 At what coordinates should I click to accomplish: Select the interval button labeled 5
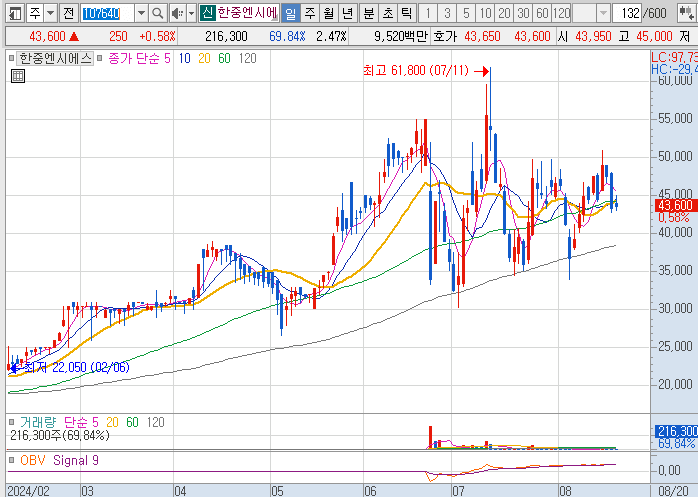pyautogui.click(x=466, y=13)
